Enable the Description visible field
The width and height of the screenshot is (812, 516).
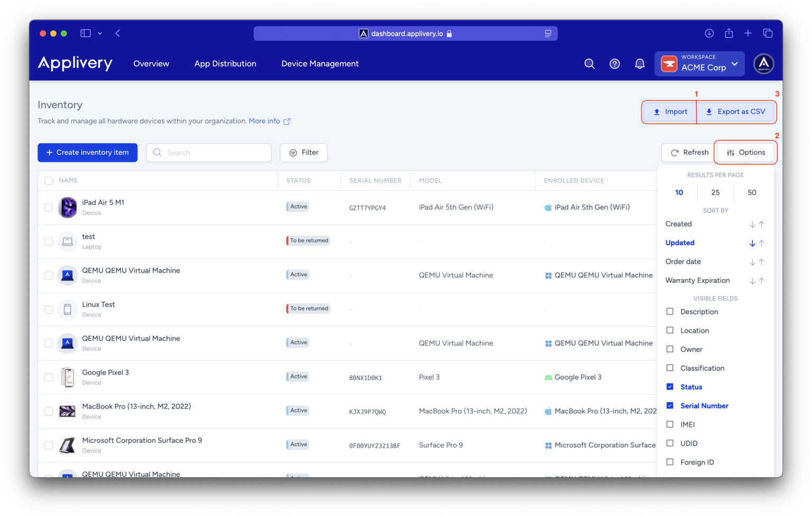tap(670, 312)
